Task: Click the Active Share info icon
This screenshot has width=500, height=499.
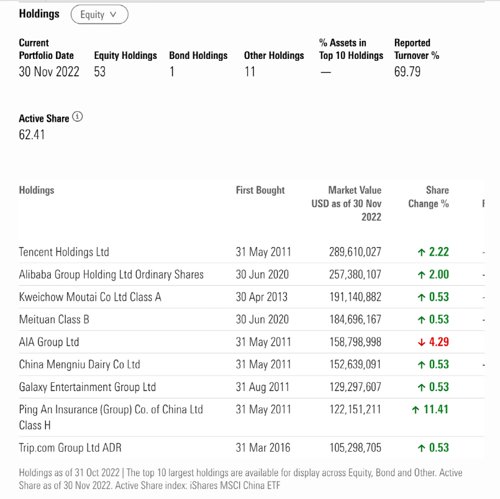Action: pos(77,117)
